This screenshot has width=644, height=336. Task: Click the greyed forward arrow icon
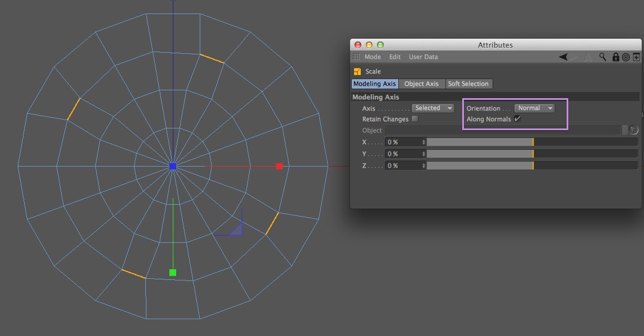pyautogui.click(x=573, y=57)
